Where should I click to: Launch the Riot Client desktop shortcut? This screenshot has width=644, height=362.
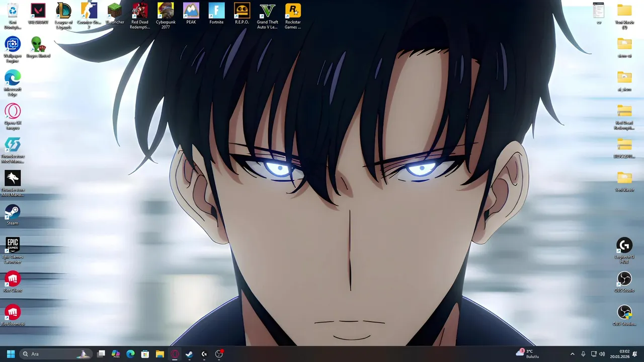click(x=13, y=282)
